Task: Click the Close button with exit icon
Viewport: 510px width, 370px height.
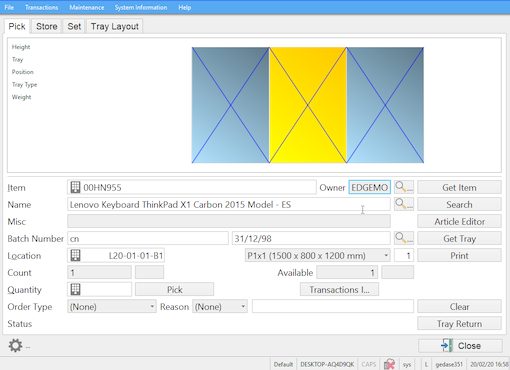Action: click(460, 346)
